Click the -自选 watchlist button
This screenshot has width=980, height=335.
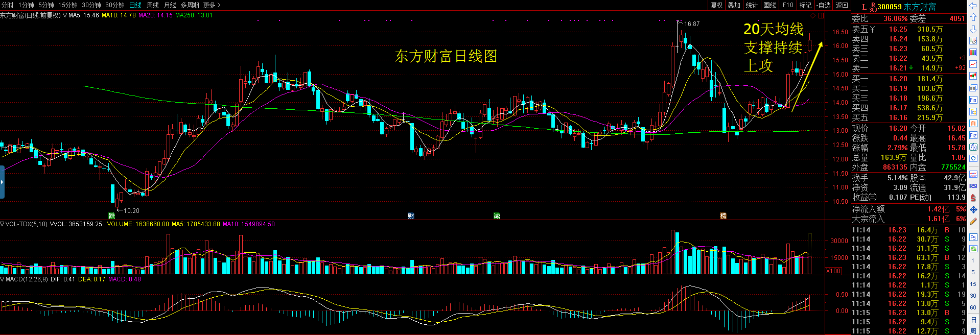[x=824, y=5]
